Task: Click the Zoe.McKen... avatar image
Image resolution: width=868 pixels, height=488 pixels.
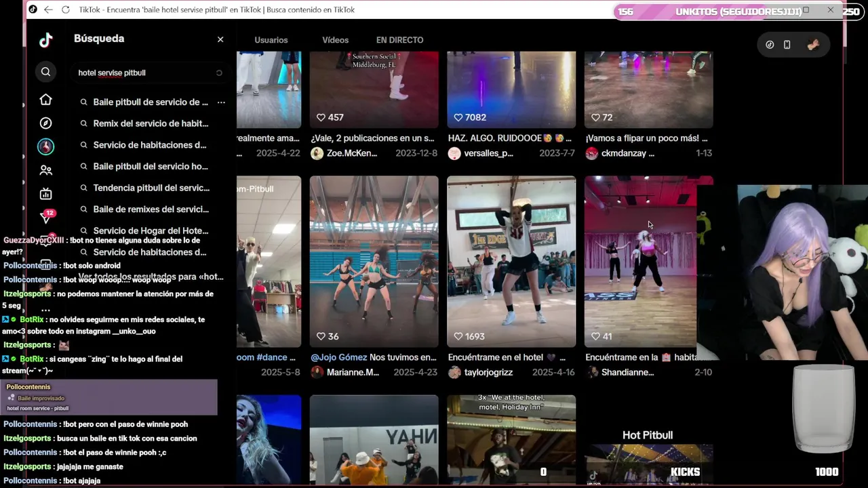Action: pyautogui.click(x=317, y=153)
